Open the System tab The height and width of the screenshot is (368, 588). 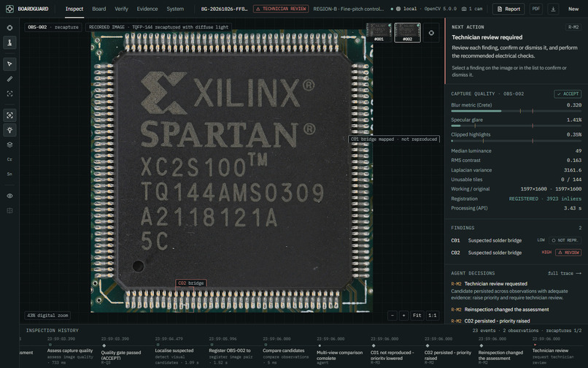pos(175,9)
